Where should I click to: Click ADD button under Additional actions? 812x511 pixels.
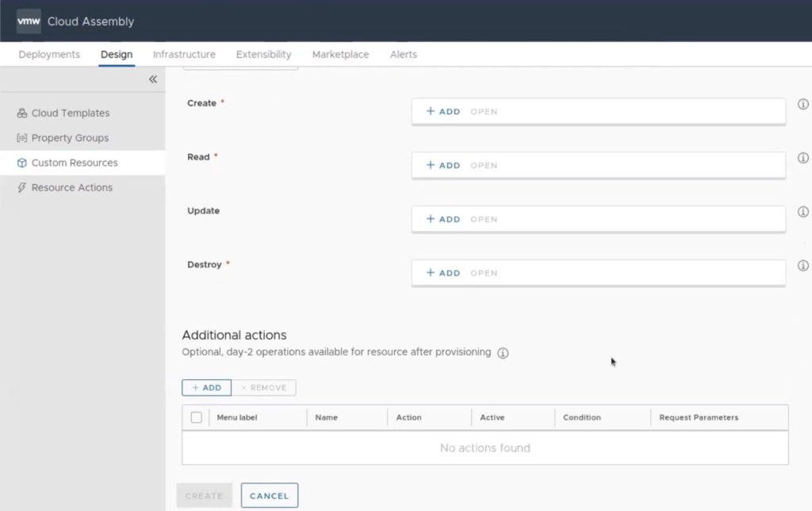(x=206, y=388)
